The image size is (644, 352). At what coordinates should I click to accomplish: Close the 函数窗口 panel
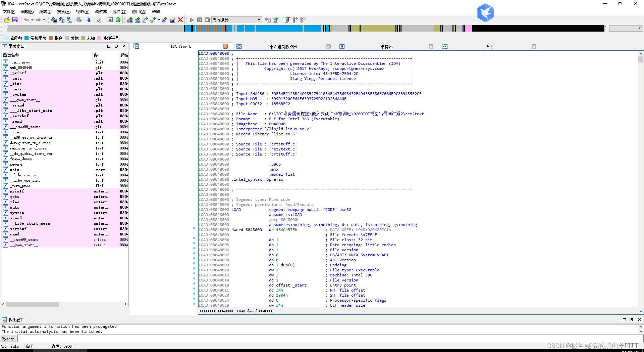[124, 46]
